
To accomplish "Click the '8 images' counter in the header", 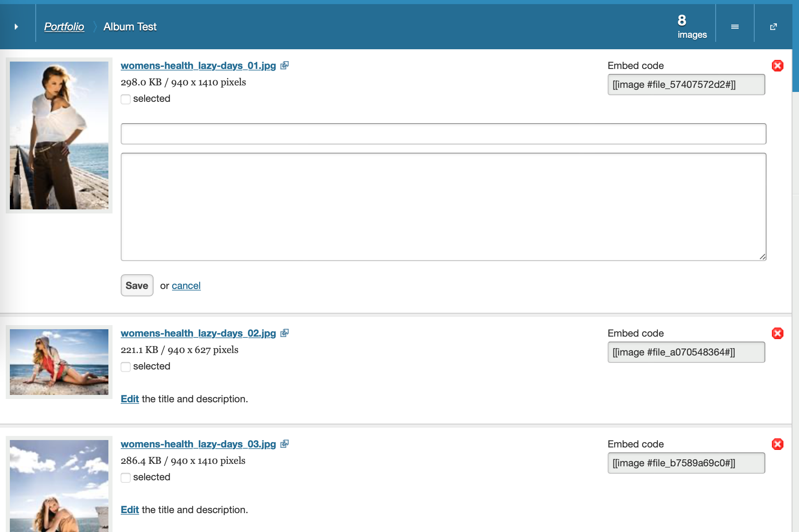I will click(692, 27).
